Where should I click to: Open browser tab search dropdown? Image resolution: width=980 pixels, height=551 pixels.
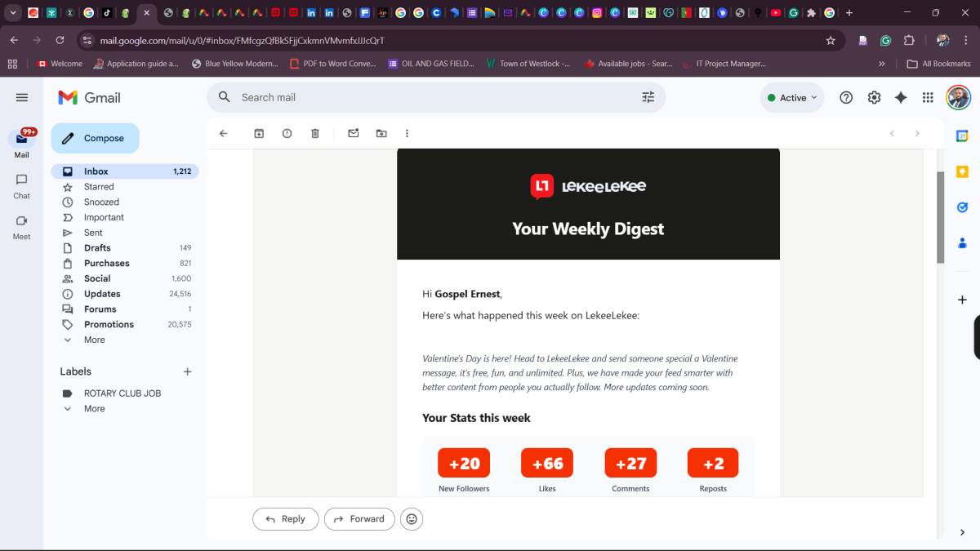13,12
